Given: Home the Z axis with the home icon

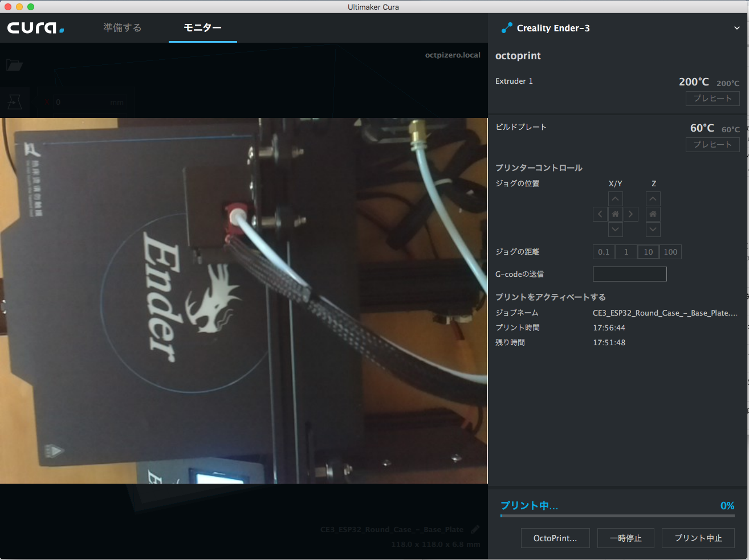Looking at the screenshot, I should click(x=653, y=214).
